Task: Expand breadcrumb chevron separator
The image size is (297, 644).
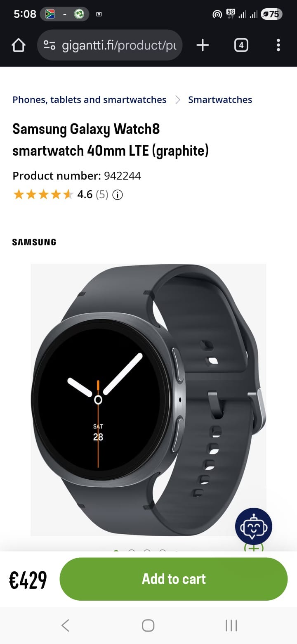Action: (178, 99)
